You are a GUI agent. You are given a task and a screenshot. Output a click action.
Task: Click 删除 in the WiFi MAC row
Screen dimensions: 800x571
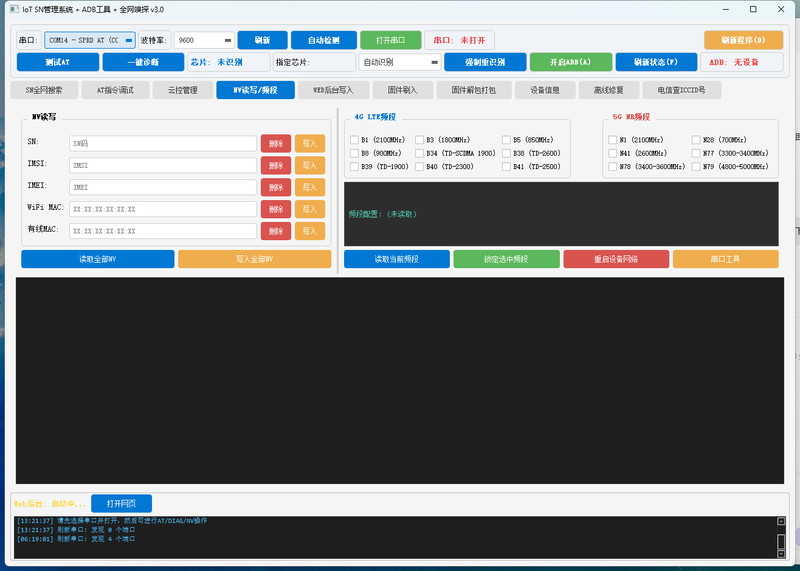(276, 209)
